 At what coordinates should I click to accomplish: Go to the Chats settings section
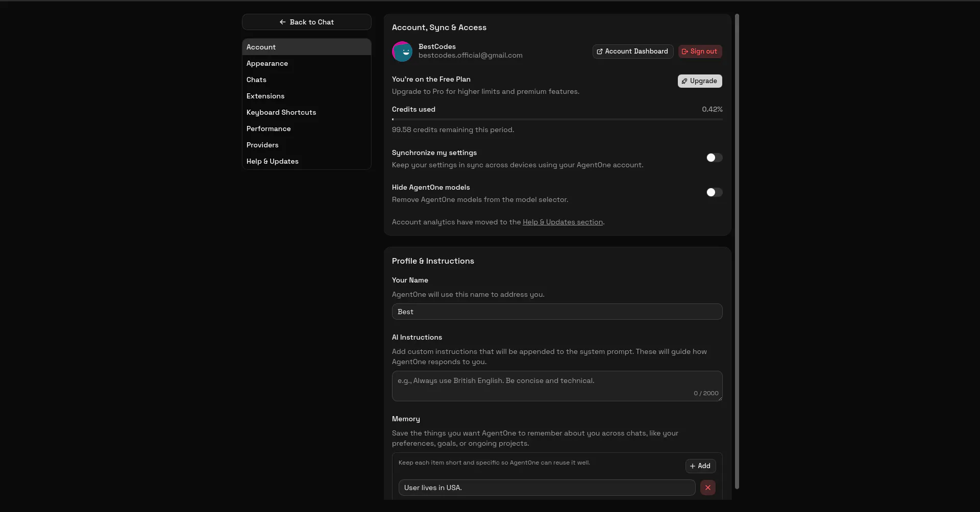306,80
